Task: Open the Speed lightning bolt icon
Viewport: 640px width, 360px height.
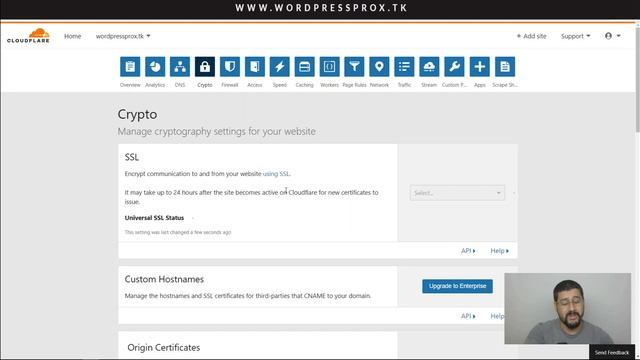Action: (280, 67)
